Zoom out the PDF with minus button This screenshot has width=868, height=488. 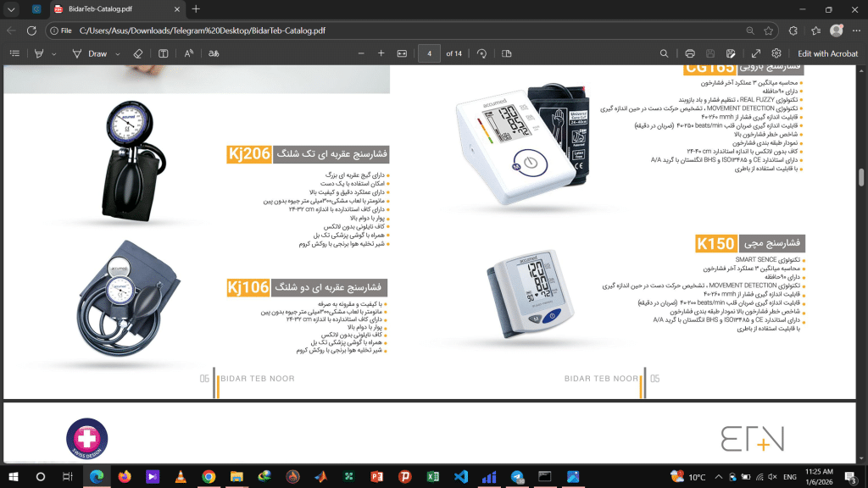(x=361, y=53)
